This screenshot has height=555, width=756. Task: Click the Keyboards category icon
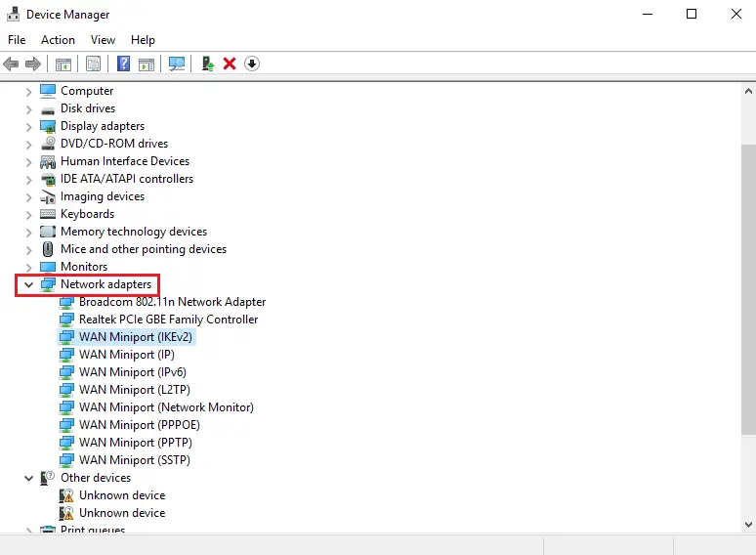point(48,214)
